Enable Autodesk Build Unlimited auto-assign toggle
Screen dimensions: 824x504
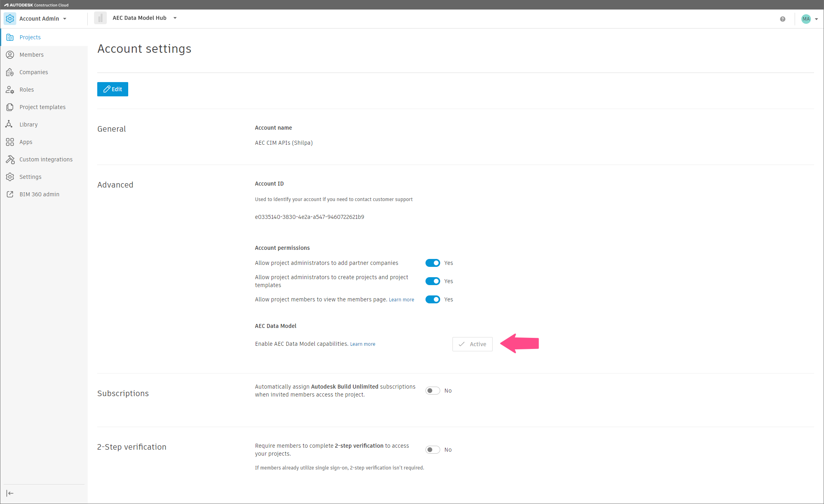[x=432, y=391]
